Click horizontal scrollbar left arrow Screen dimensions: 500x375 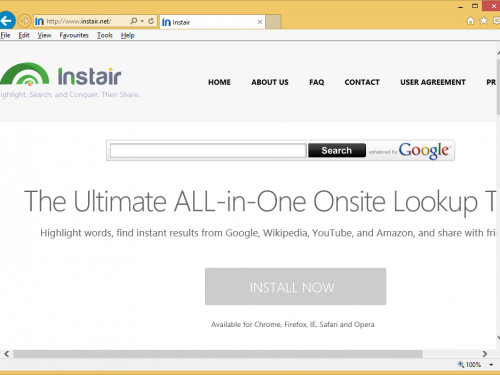click(7, 354)
